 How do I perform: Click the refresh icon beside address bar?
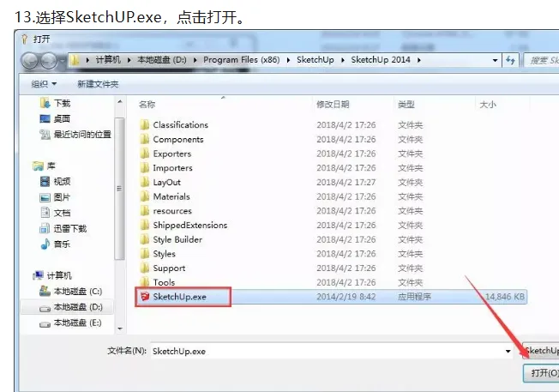tap(511, 60)
